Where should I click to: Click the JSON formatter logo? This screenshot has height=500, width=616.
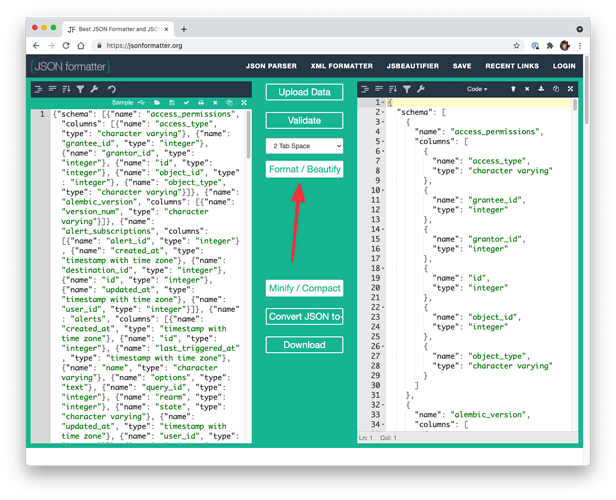[x=70, y=66]
